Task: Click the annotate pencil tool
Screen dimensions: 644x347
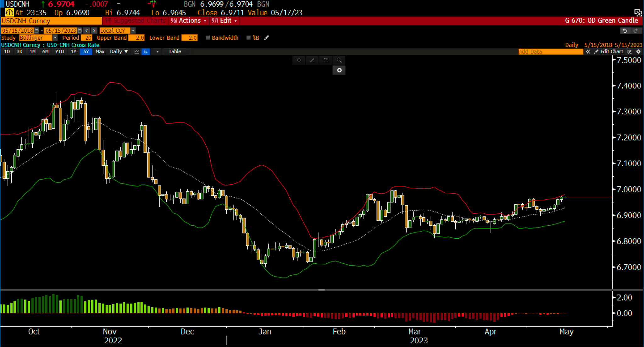Action: point(312,60)
